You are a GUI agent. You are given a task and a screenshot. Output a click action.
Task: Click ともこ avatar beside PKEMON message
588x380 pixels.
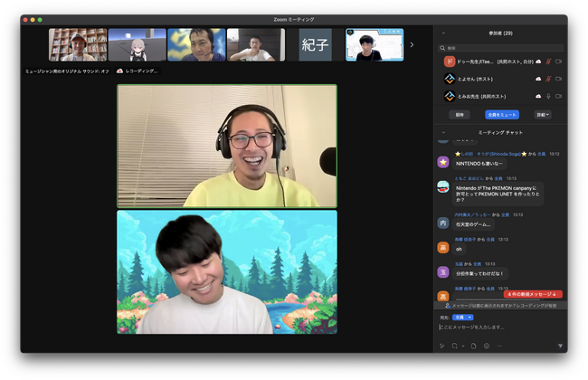click(443, 186)
